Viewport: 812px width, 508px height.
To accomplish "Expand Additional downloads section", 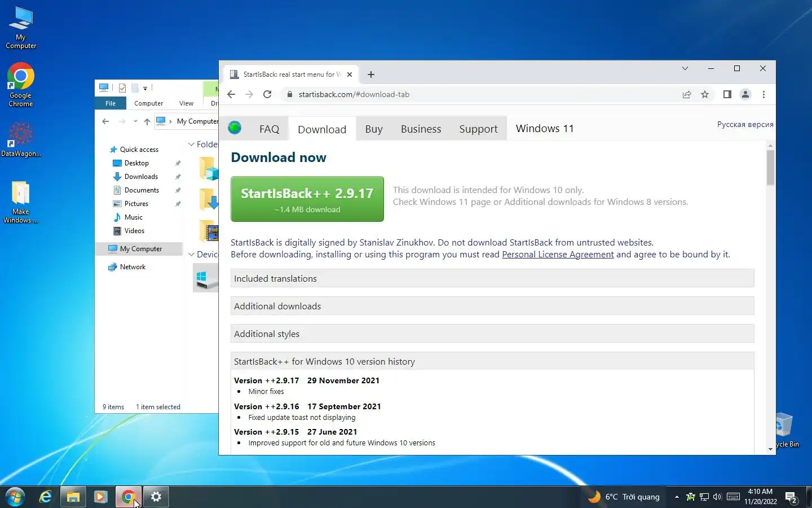I will [x=492, y=306].
